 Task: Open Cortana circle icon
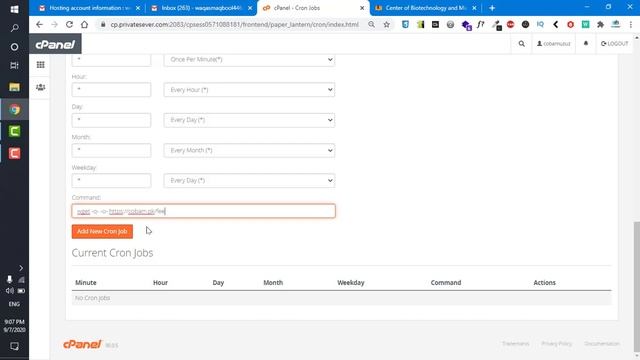(x=14, y=47)
